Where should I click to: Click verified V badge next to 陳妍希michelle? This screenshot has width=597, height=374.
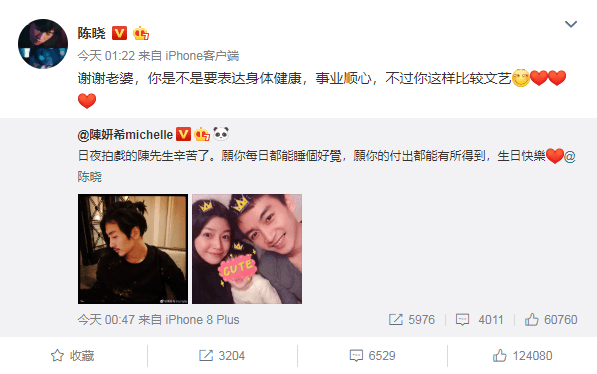point(183,134)
